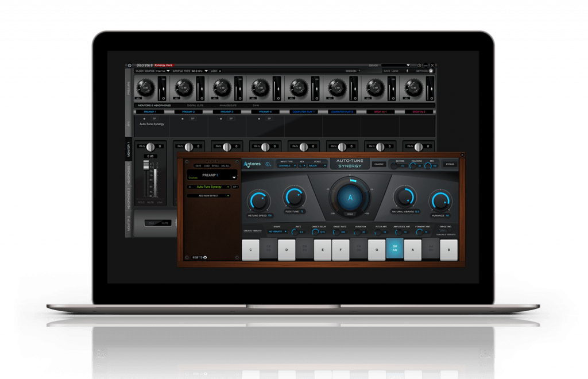Adjust the monitor volume fader
The width and height of the screenshot is (588, 379).
pyautogui.click(x=145, y=165)
